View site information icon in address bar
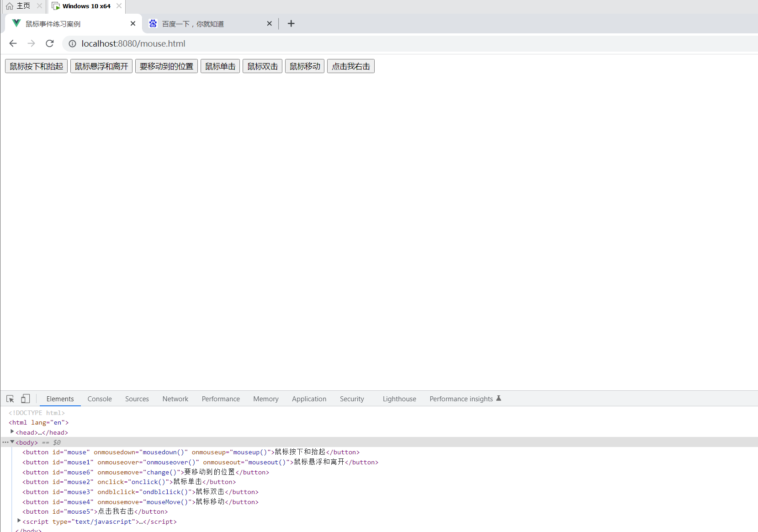758x532 pixels. 72,44
